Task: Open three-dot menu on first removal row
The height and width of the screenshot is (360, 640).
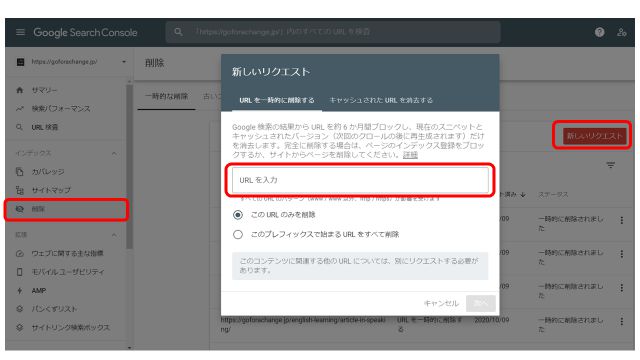Action: [x=622, y=220]
